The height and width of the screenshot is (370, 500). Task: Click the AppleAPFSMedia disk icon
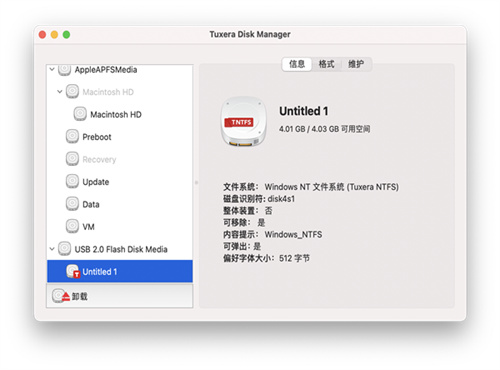[x=64, y=70]
